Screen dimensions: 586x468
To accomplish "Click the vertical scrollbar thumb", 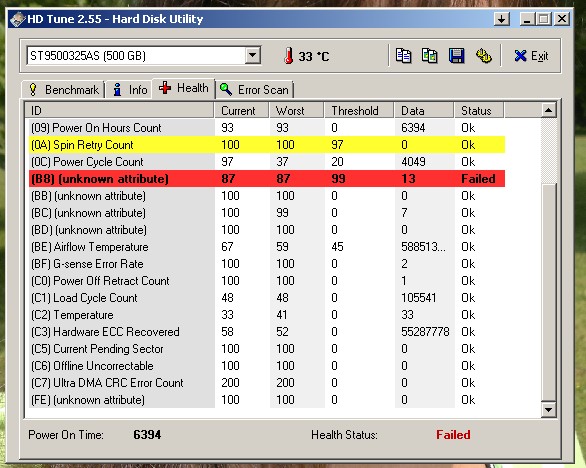I will pyautogui.click(x=548, y=292).
